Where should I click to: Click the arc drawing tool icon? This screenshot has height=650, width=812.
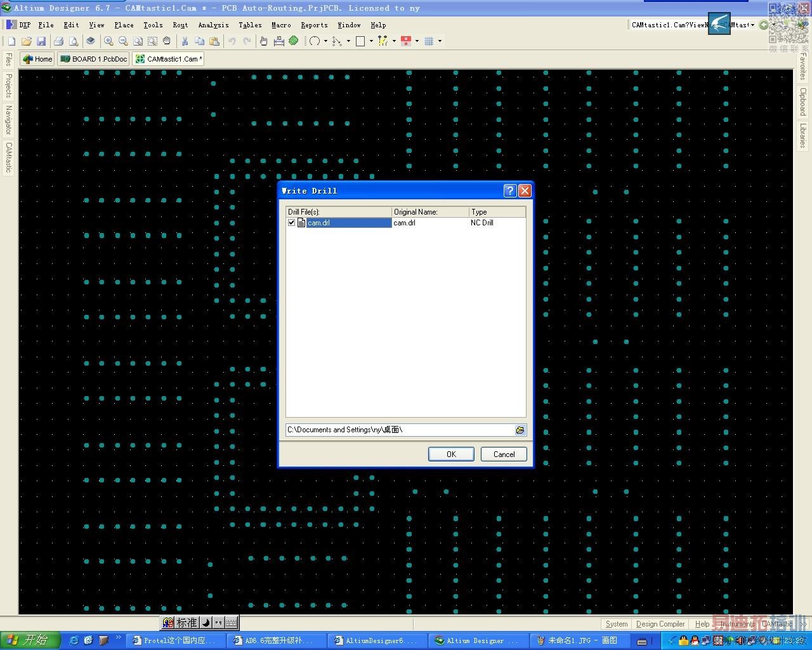pyautogui.click(x=315, y=41)
